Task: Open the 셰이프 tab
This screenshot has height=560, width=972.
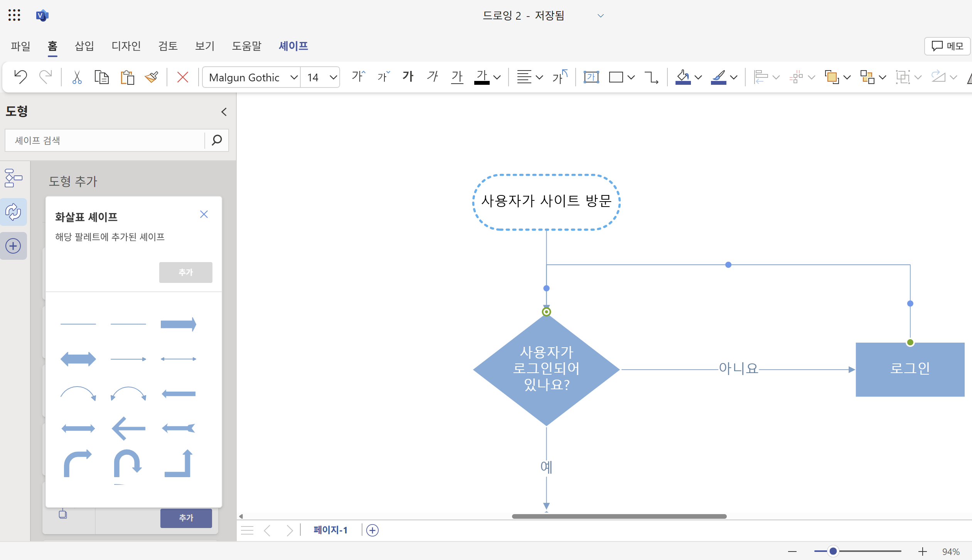Action: [x=293, y=46]
